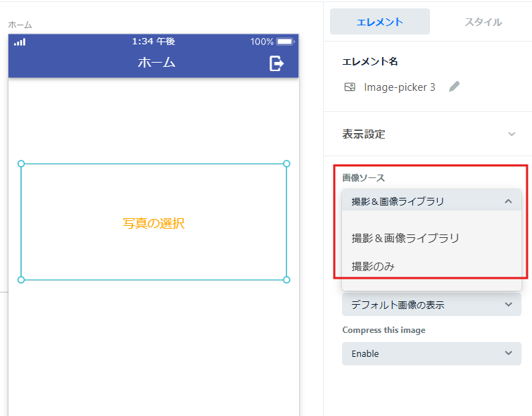Click the 1:34 午後 time in status bar
This screenshot has height=416, width=532.
tap(153, 42)
